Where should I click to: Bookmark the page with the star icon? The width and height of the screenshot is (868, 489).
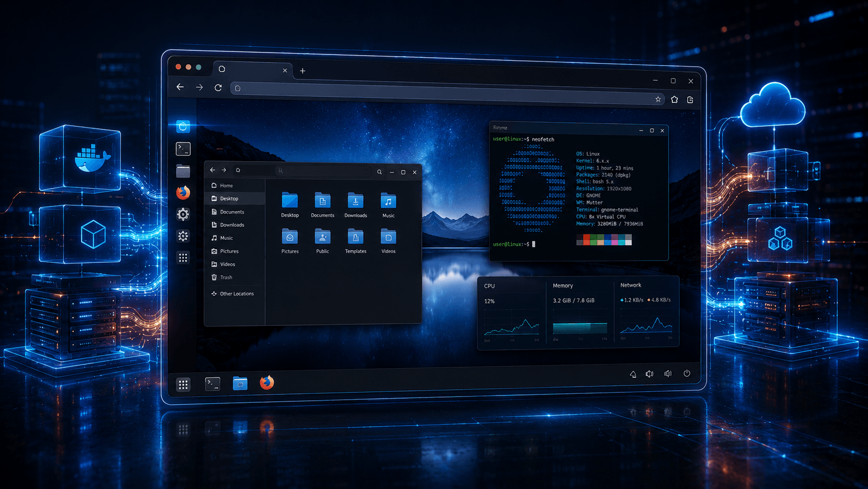658,99
